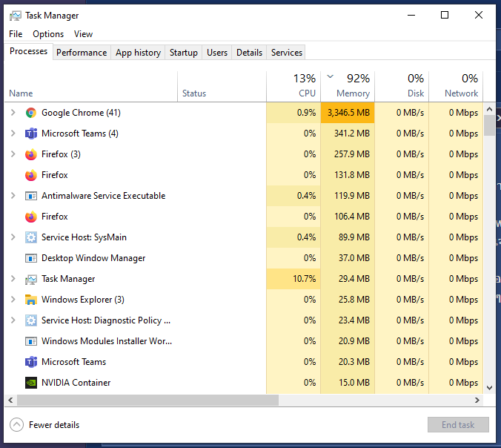This screenshot has height=448, width=501.
Task: Expand the Windows Explorer (3) group
Action: [x=13, y=300]
